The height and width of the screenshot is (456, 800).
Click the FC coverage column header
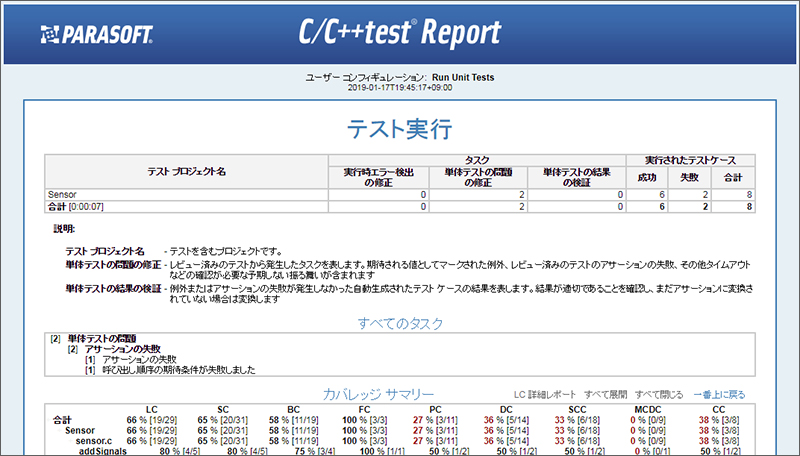pyautogui.click(x=364, y=410)
